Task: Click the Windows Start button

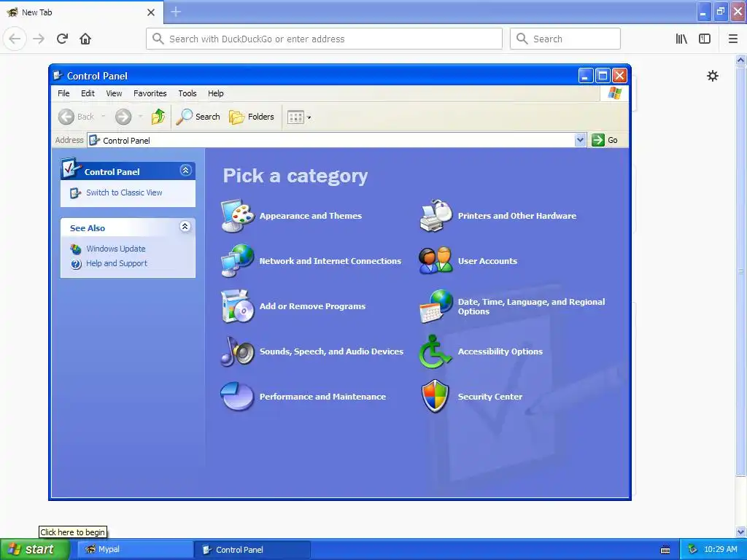Action: [34, 549]
